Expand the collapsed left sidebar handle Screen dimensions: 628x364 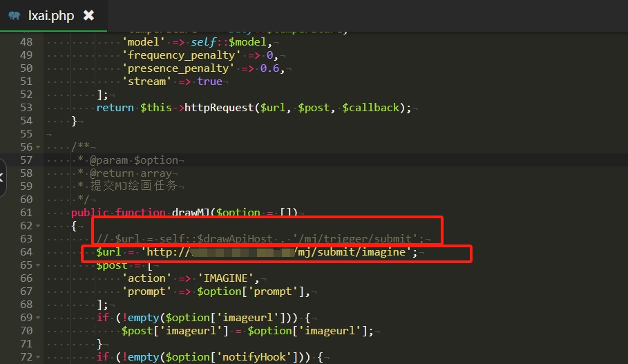(x=2, y=178)
